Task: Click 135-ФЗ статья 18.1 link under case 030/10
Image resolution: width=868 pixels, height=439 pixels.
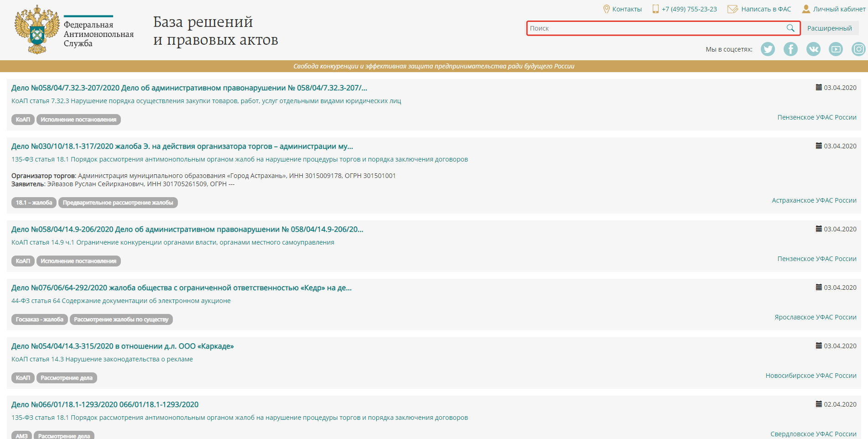Action: coord(239,159)
